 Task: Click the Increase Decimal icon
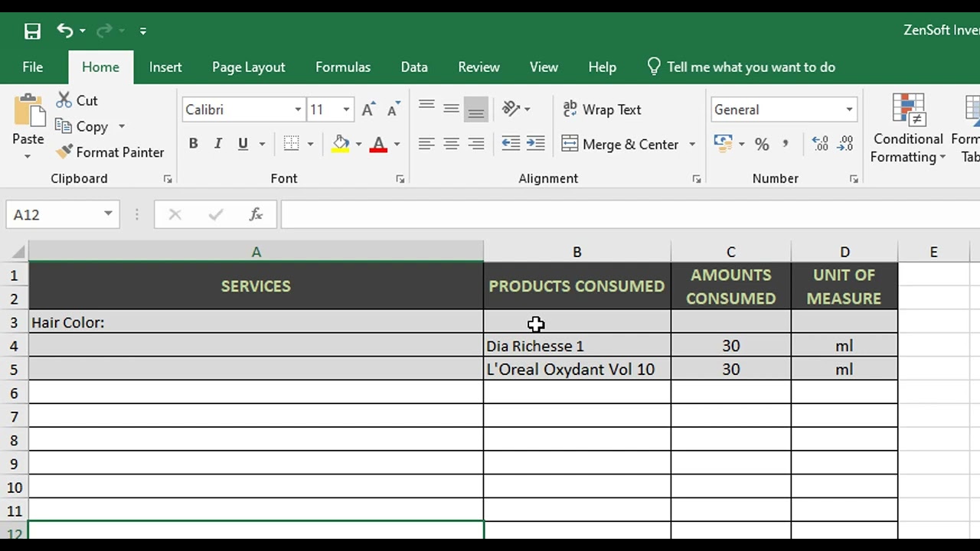(x=820, y=144)
